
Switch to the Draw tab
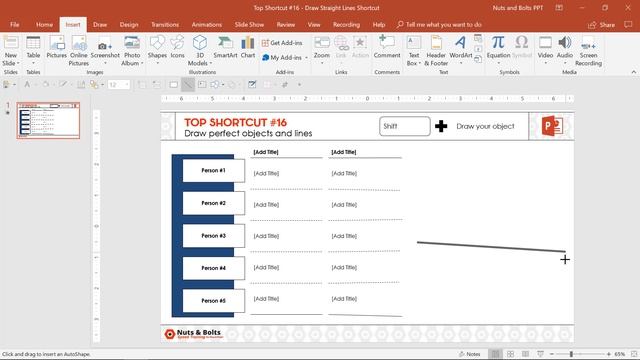[x=100, y=24]
